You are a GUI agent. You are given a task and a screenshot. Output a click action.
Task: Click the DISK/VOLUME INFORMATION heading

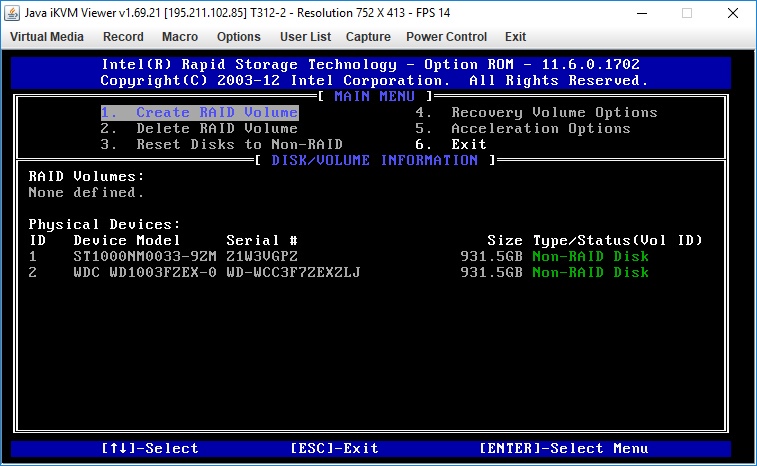375,160
